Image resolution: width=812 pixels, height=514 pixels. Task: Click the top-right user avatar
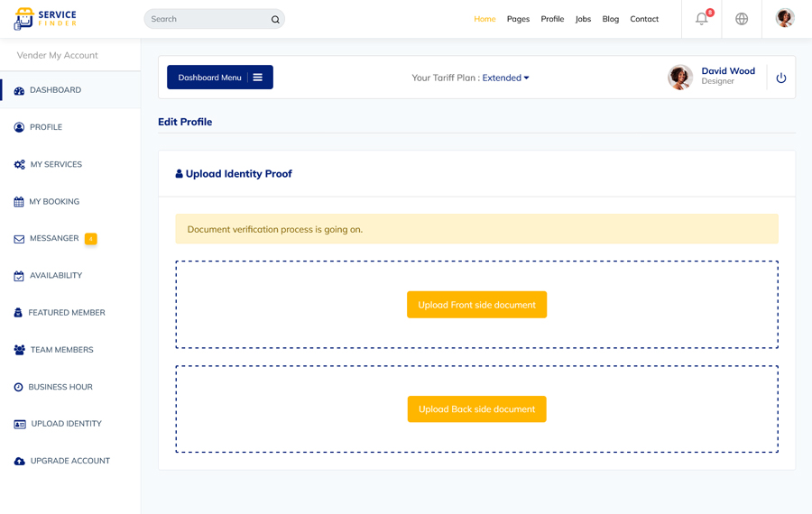point(785,18)
